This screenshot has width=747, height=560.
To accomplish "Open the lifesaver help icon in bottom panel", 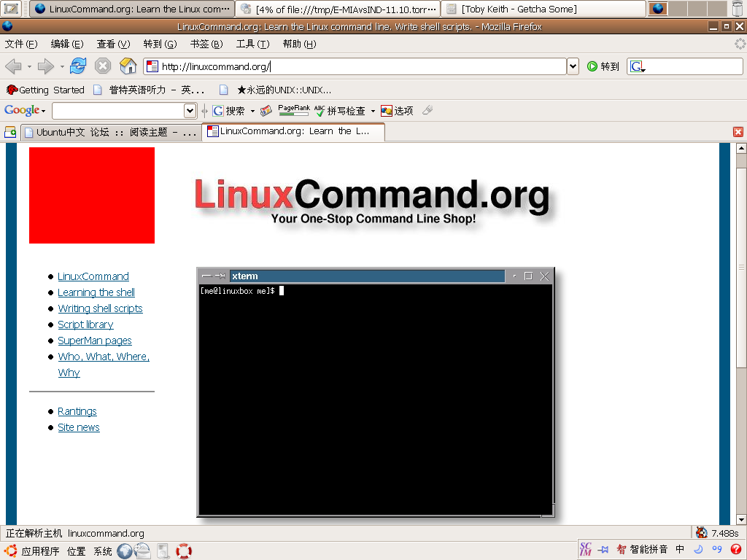I will pyautogui.click(x=184, y=551).
